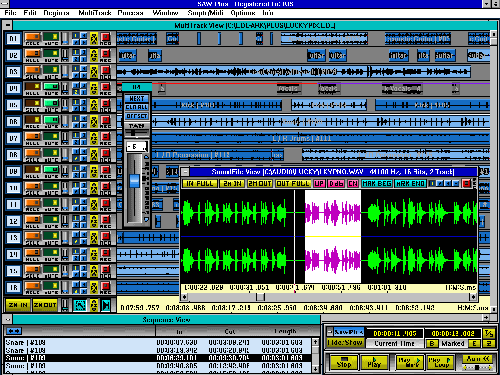This screenshot has height=375, width=500.
Task: Open the Regions menu
Action: [x=56, y=13]
